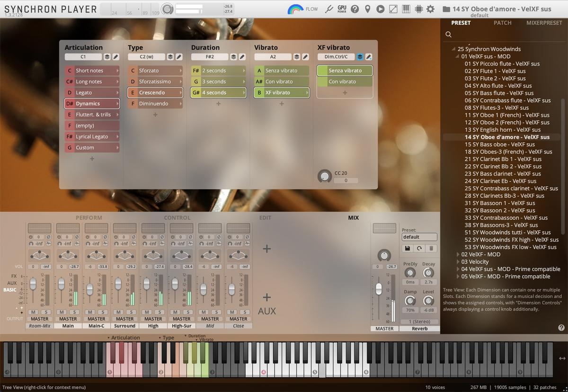This screenshot has height=392, width=568.
Task: Save the reverb preset with floppy icon
Action: [x=407, y=248]
